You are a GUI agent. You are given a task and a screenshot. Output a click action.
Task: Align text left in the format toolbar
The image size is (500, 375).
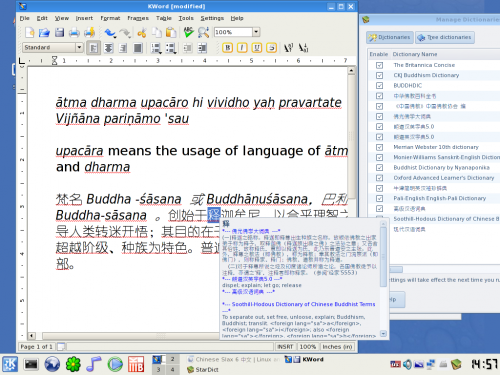[94, 48]
